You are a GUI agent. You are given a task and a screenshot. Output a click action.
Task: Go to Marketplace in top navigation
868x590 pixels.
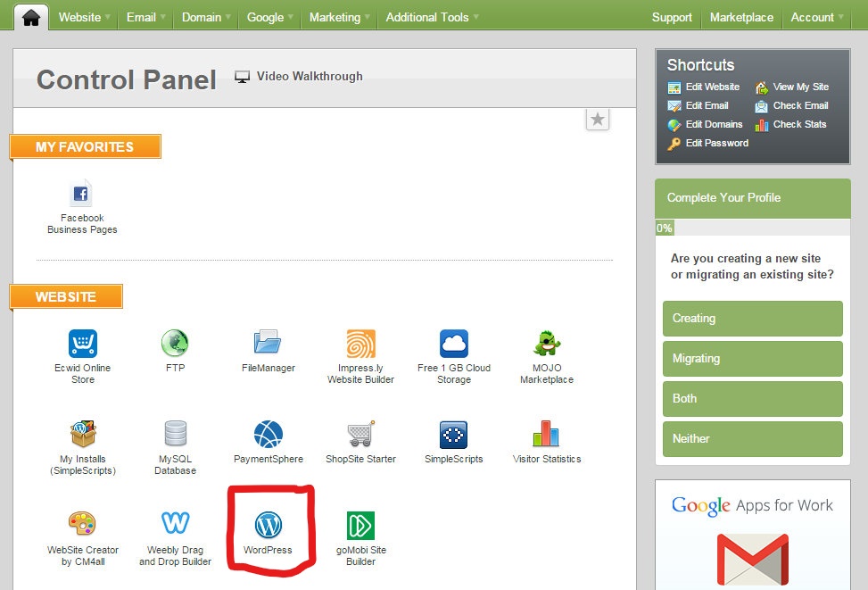click(740, 17)
